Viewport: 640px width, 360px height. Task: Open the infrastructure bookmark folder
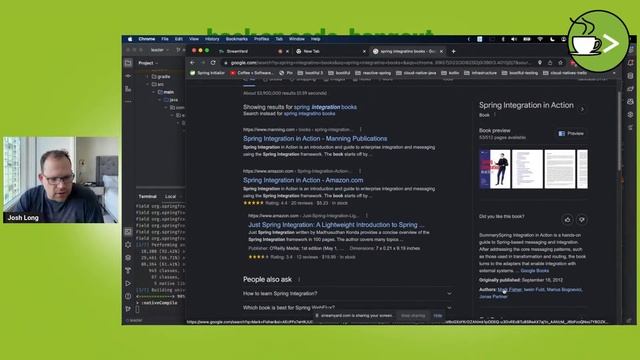(481, 73)
